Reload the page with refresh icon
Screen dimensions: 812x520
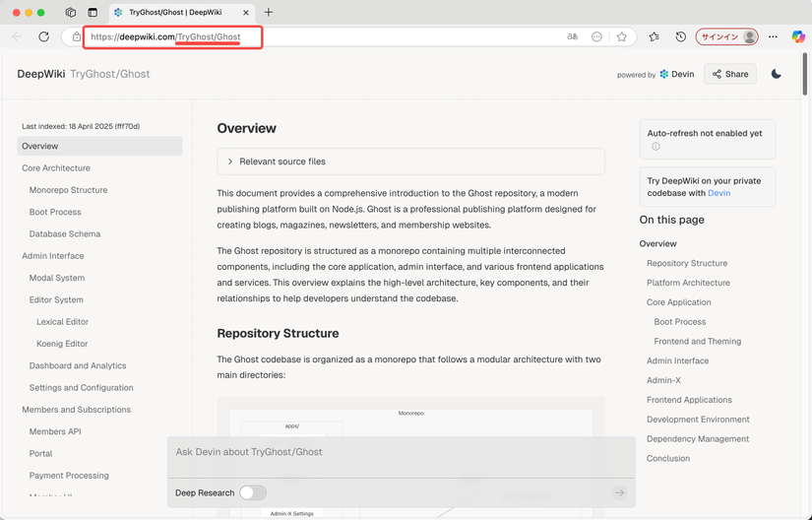(44, 36)
